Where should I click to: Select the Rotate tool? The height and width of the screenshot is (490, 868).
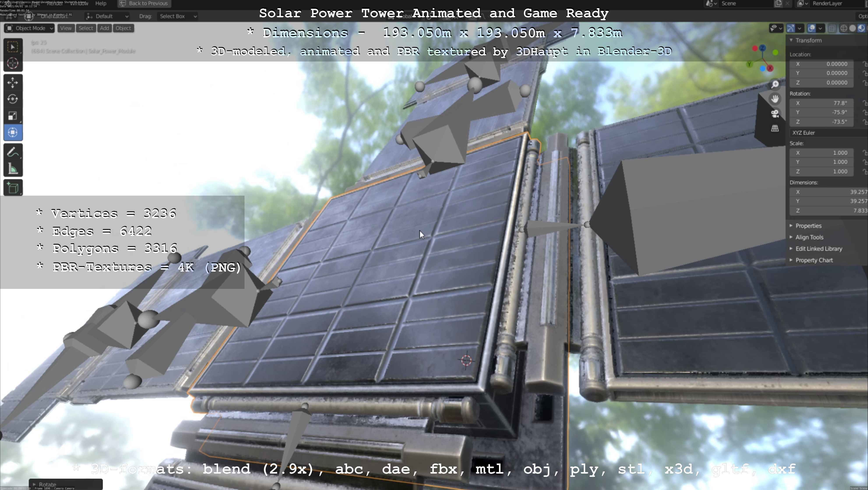click(13, 99)
